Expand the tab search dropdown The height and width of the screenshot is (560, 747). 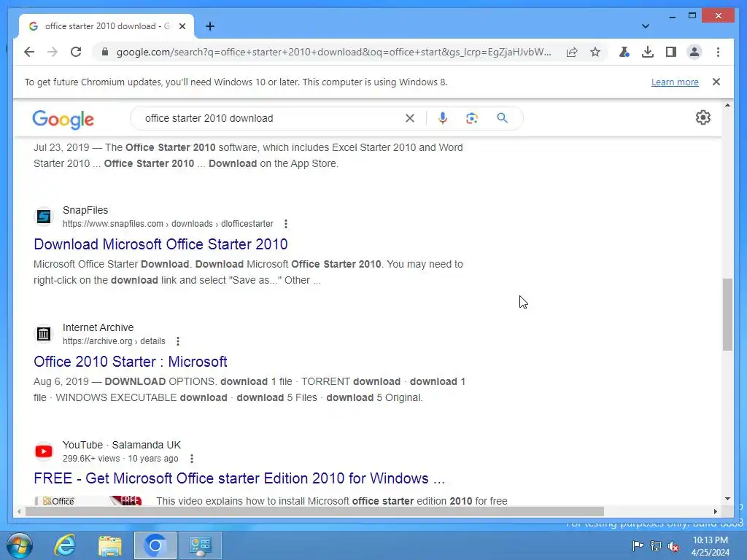coord(646,26)
